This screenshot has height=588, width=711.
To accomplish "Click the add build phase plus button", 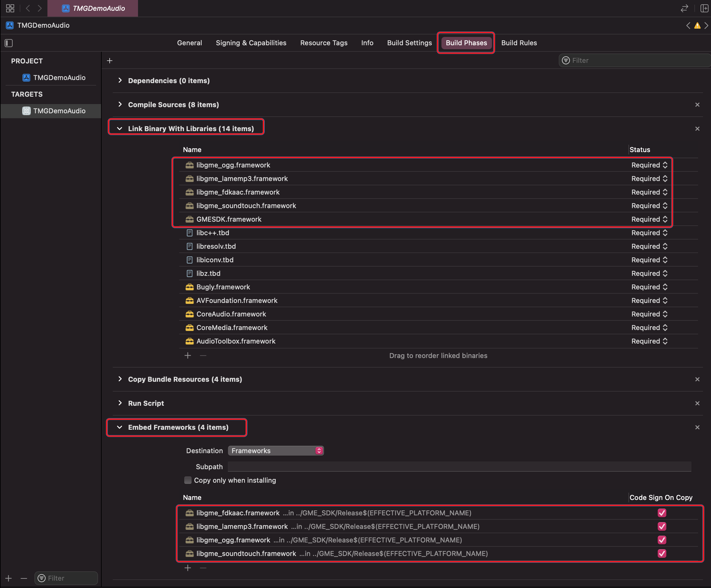I will pos(110,61).
